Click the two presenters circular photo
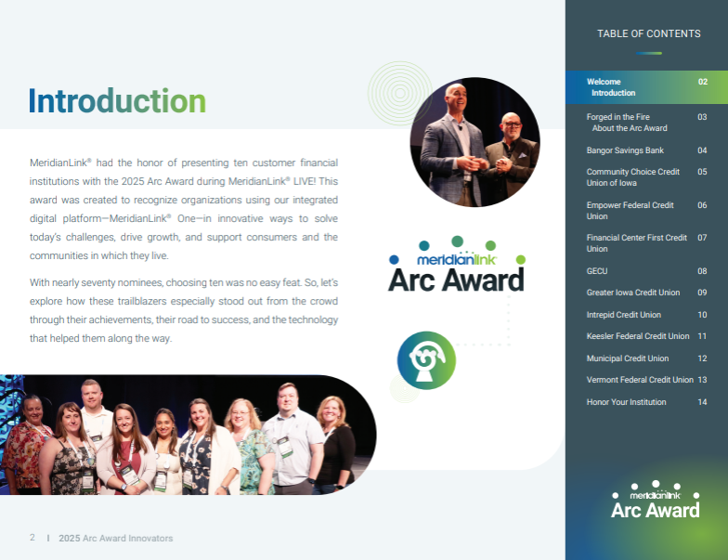 pyautogui.click(x=474, y=142)
